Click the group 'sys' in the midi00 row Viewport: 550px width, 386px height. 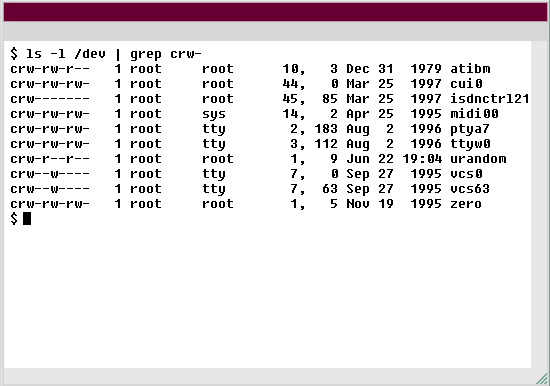pyautogui.click(x=214, y=115)
